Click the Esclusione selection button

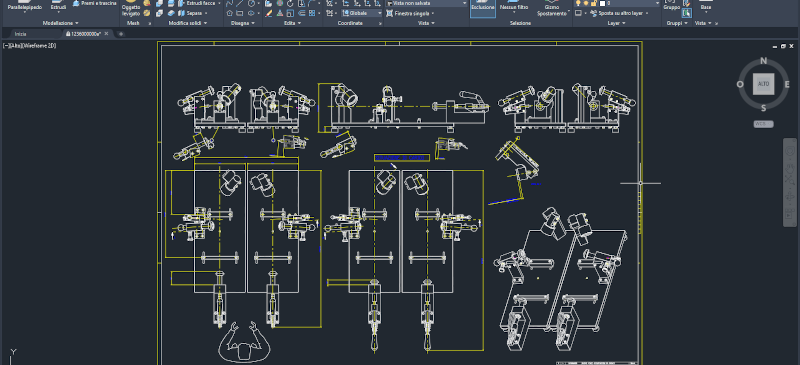point(483,9)
